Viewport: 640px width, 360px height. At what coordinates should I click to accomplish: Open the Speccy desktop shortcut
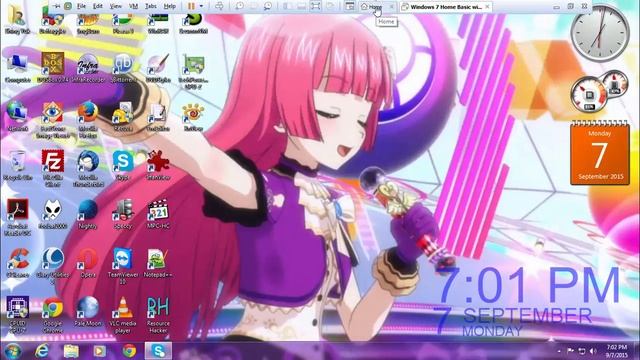point(123,215)
